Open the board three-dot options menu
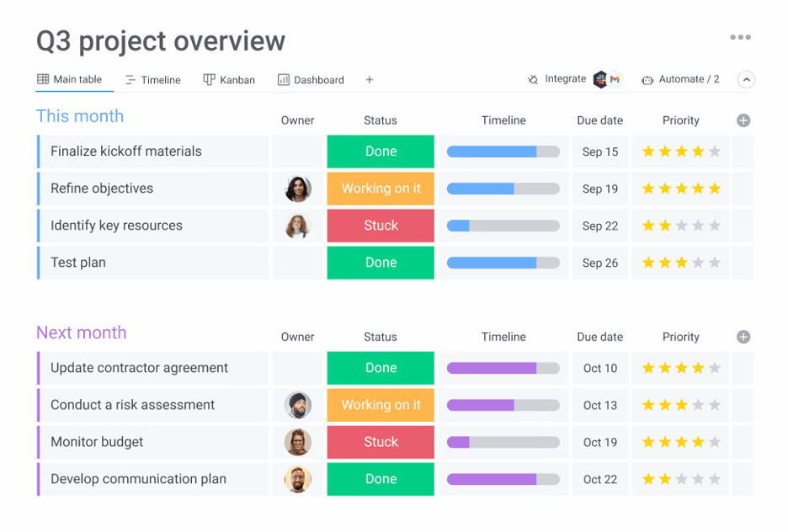 [x=740, y=37]
